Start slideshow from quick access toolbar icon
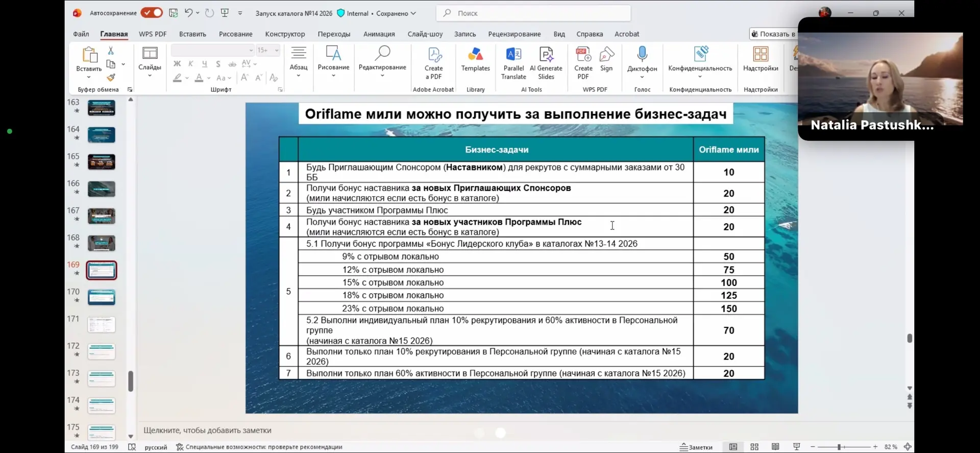Image resolution: width=980 pixels, height=453 pixels. 225,13
